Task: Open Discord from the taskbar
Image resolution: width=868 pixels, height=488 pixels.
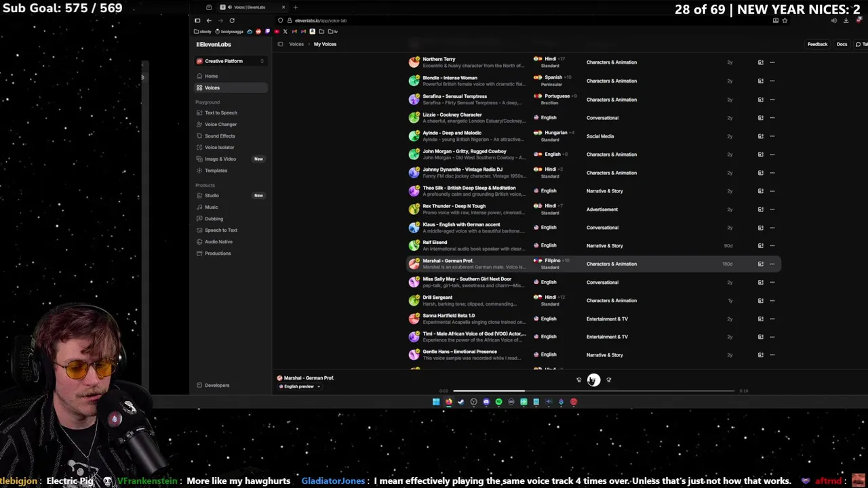Action: [486, 402]
